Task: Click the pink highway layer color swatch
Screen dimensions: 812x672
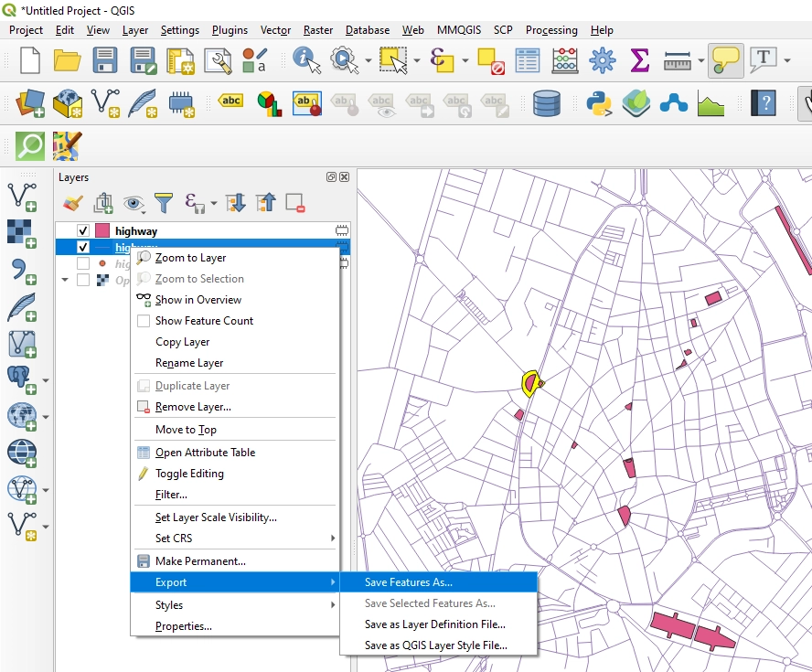Action: coord(101,231)
